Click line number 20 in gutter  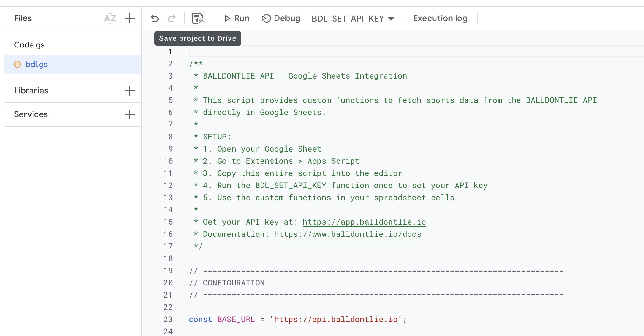[168, 283]
